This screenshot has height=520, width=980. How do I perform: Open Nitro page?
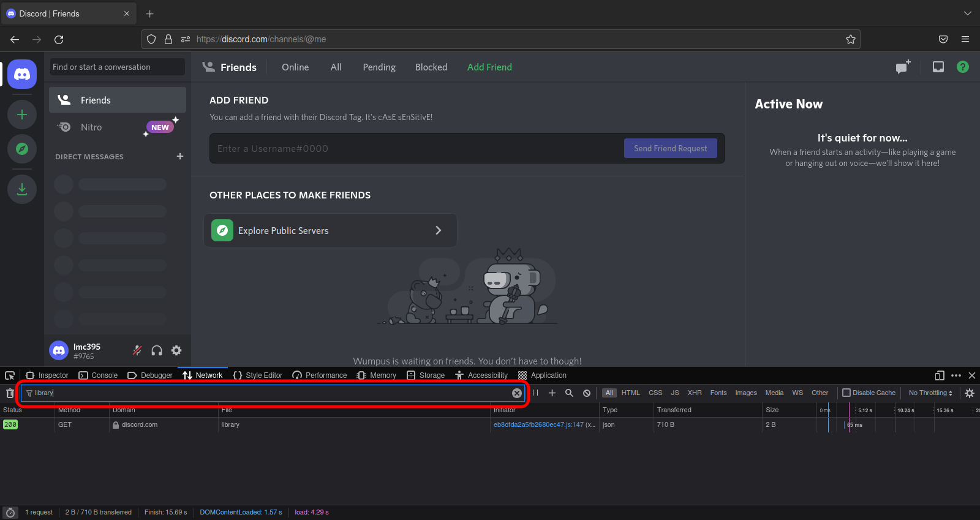[x=118, y=127]
